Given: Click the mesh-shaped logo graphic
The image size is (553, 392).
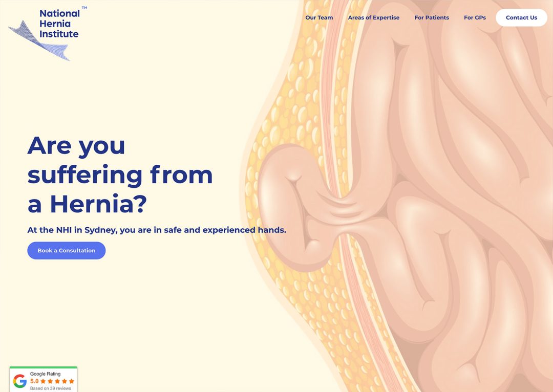Looking at the screenshot, I should [x=39, y=41].
